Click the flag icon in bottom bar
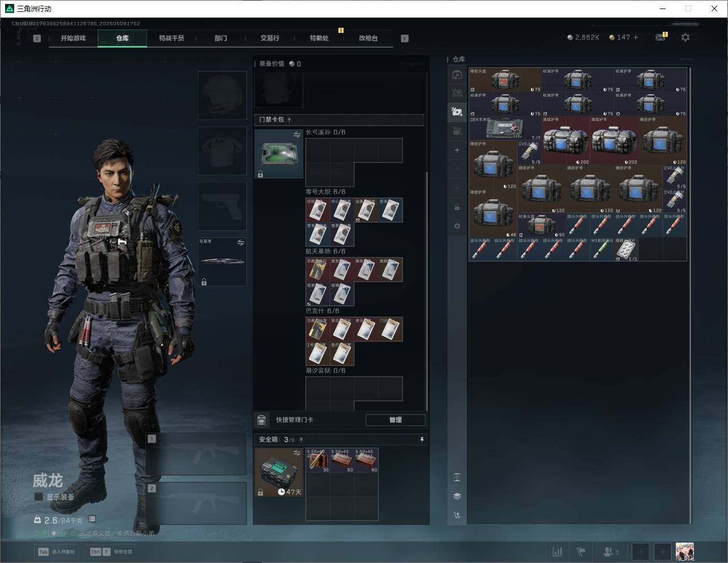 [x=581, y=552]
